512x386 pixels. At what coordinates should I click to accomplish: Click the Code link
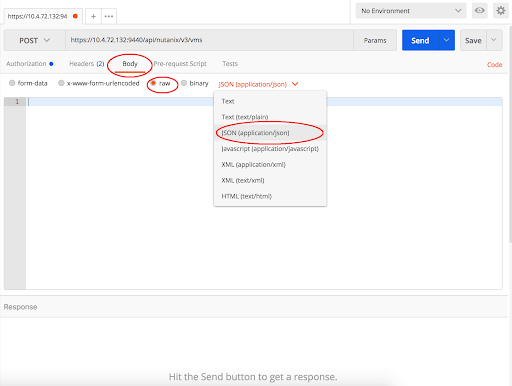494,65
